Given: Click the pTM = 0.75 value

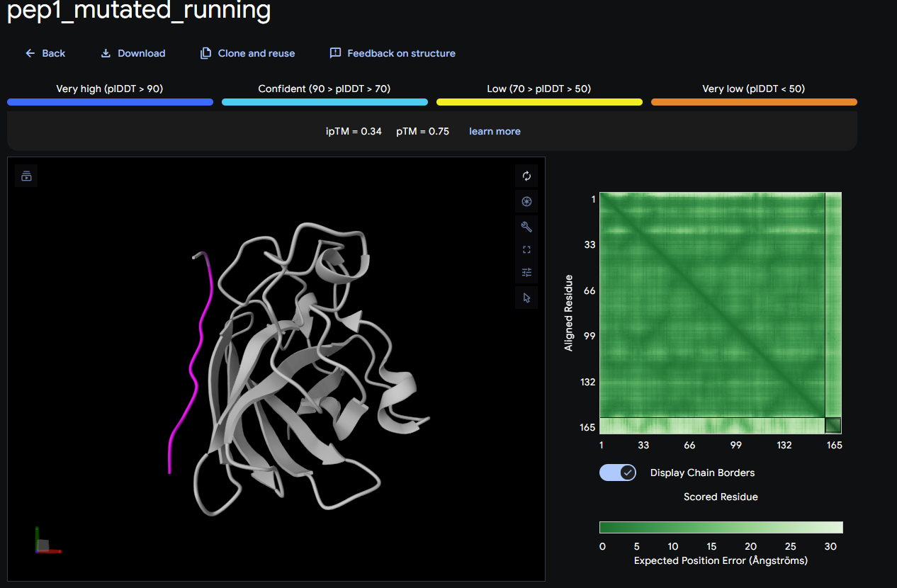Looking at the screenshot, I should tap(422, 131).
